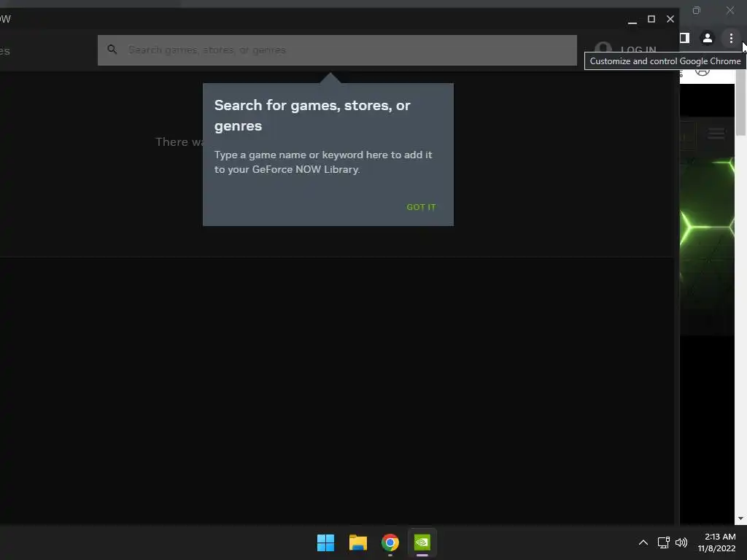This screenshot has width=747, height=560.
Task: Open Chrome profile avatar button
Action: [708, 38]
